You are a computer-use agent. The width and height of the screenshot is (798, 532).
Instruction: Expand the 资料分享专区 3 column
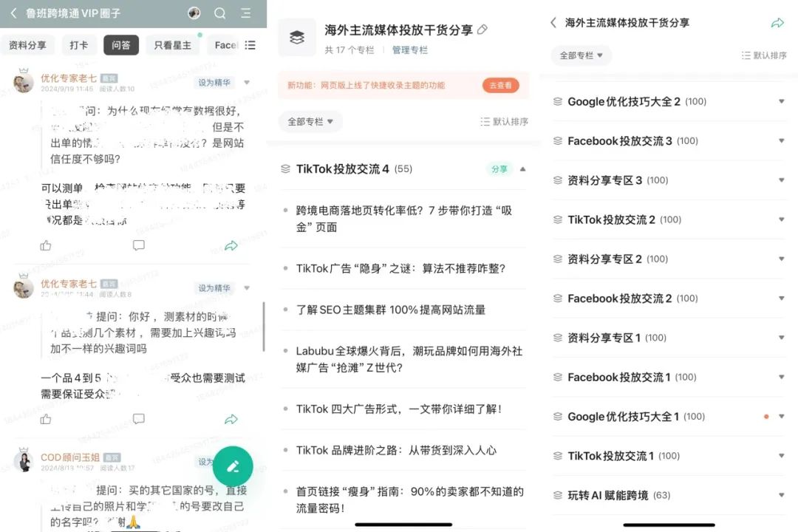click(x=781, y=180)
